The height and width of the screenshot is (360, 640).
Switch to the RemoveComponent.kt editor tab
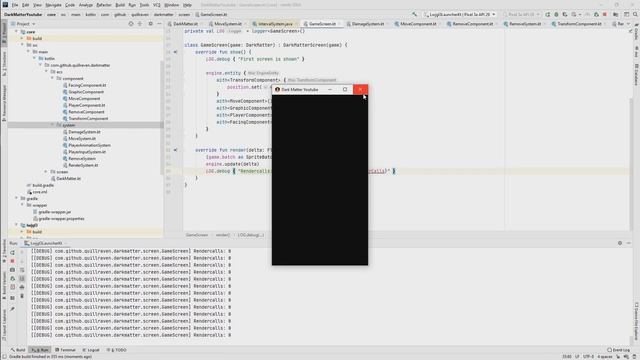tap(472, 24)
